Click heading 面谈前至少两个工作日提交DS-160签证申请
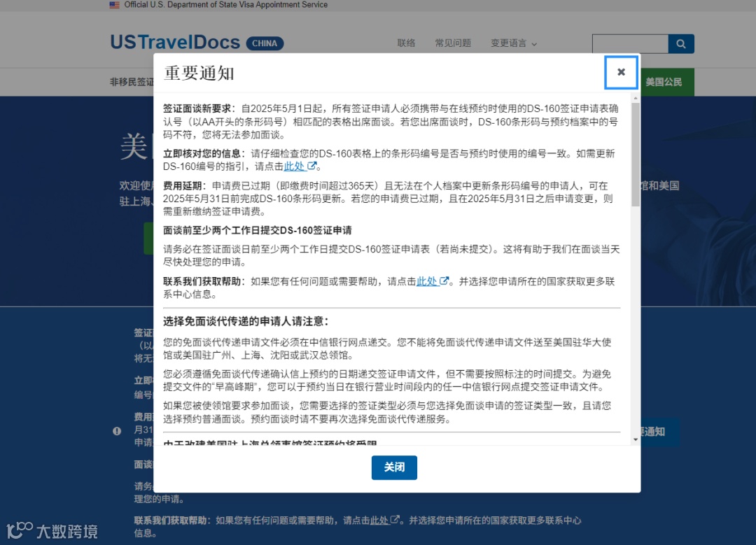The width and height of the screenshot is (756, 545). [x=258, y=230]
